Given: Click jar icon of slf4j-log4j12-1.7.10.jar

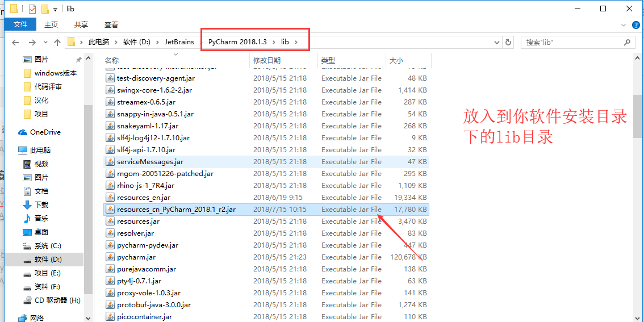Looking at the screenshot, I should pyautogui.click(x=110, y=137).
